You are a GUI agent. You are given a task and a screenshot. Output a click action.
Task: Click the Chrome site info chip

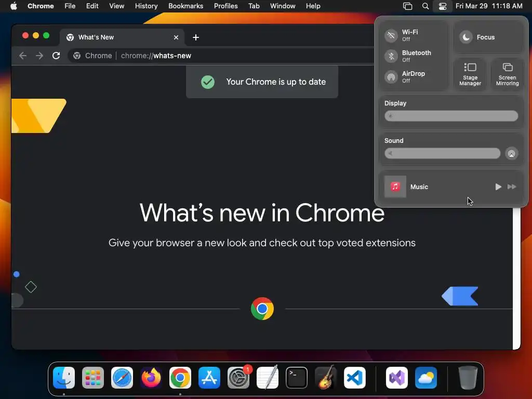pyautogui.click(x=92, y=56)
